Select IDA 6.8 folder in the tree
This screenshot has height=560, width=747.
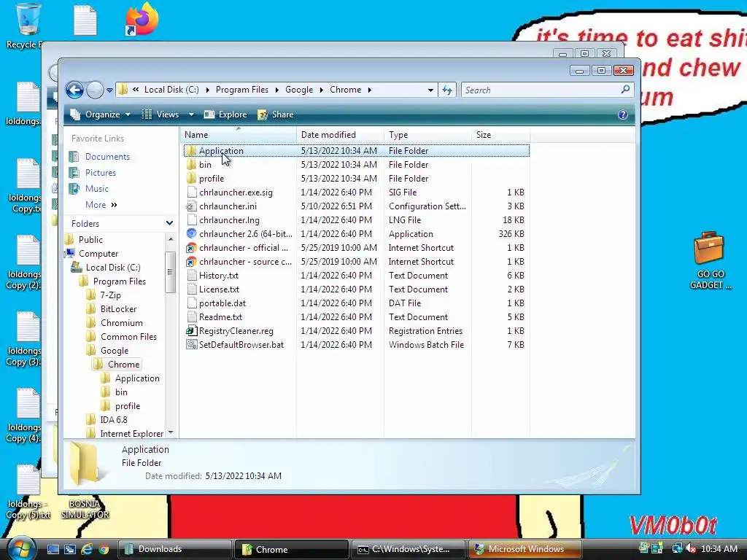(114, 419)
